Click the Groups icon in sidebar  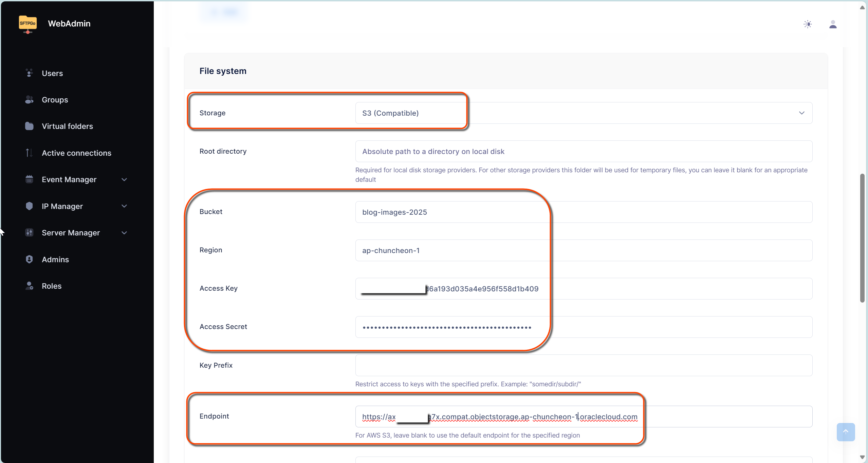click(29, 100)
